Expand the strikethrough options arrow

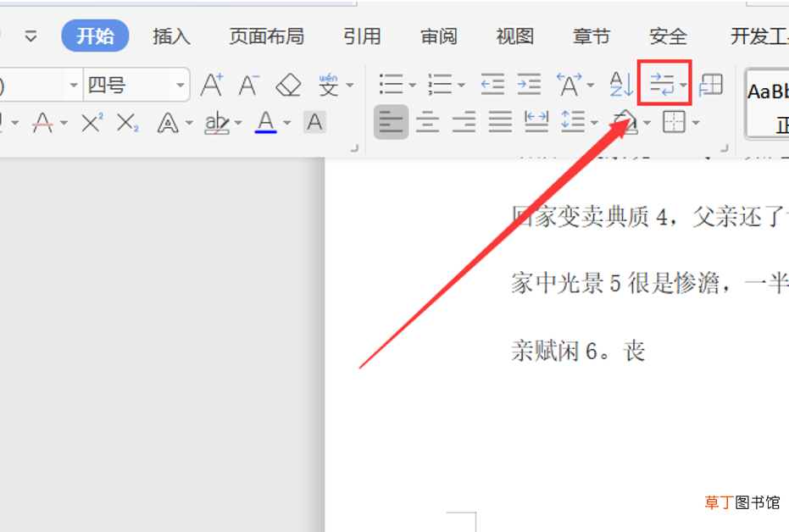(64, 123)
